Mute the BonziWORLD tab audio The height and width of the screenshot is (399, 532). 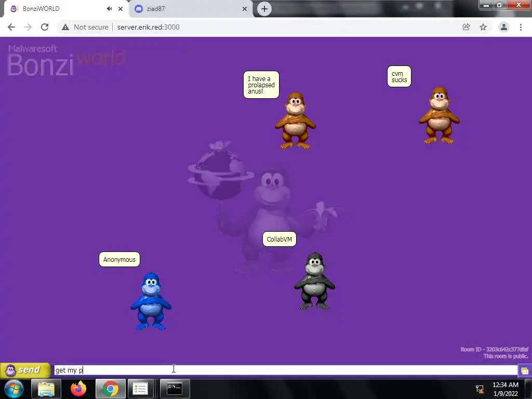pos(109,9)
